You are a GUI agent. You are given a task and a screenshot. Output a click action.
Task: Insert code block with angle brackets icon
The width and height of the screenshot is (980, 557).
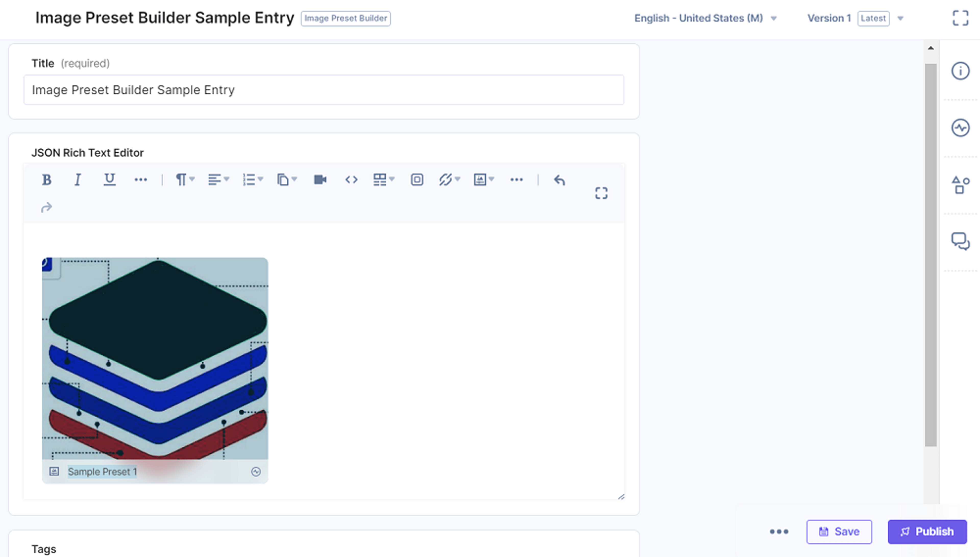(x=351, y=180)
